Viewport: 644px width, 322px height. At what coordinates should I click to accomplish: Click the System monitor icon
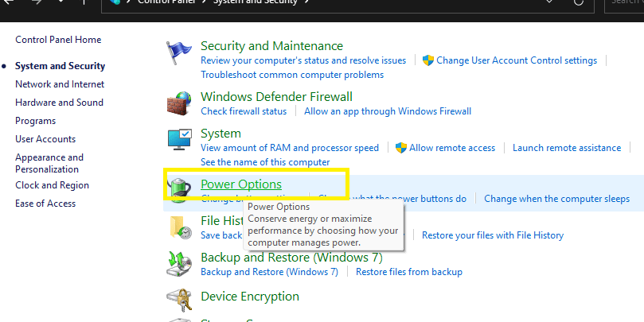click(179, 140)
